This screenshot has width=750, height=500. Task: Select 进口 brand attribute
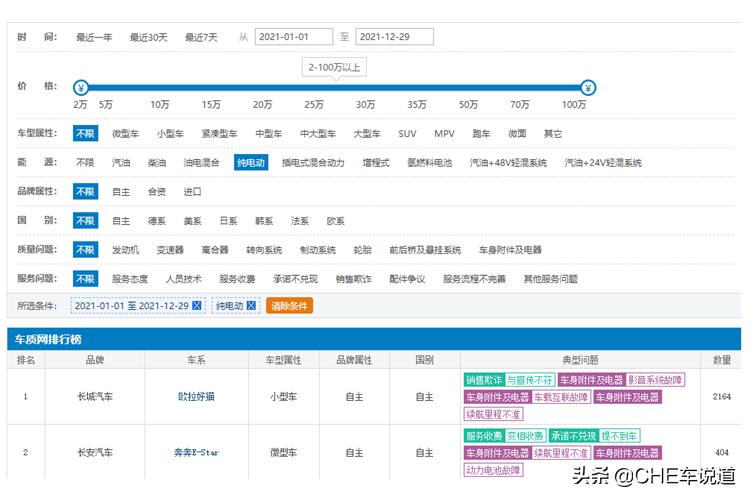point(193,192)
